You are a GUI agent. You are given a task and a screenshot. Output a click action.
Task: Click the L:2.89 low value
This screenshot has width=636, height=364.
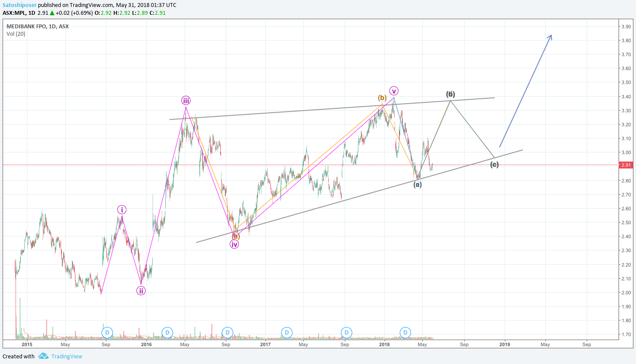(139, 13)
